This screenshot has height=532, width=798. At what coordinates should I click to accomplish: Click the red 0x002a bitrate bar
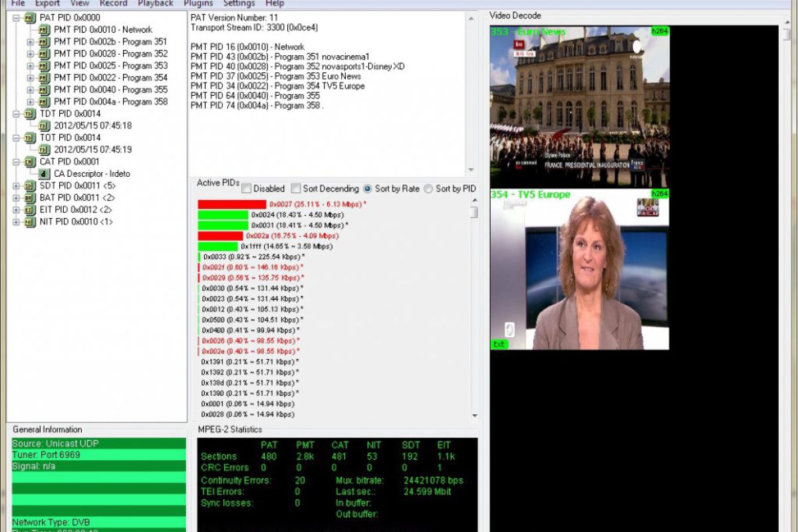[220, 235]
